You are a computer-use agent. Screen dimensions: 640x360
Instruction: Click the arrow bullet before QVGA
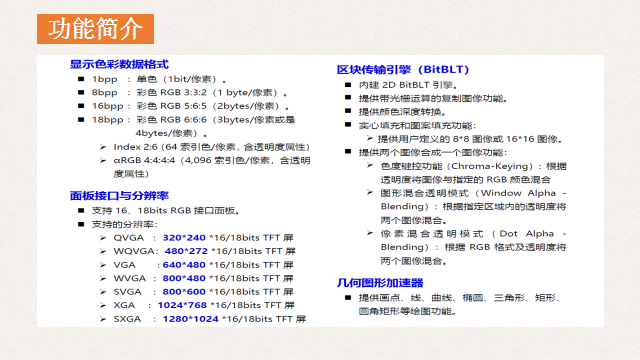pos(103,238)
